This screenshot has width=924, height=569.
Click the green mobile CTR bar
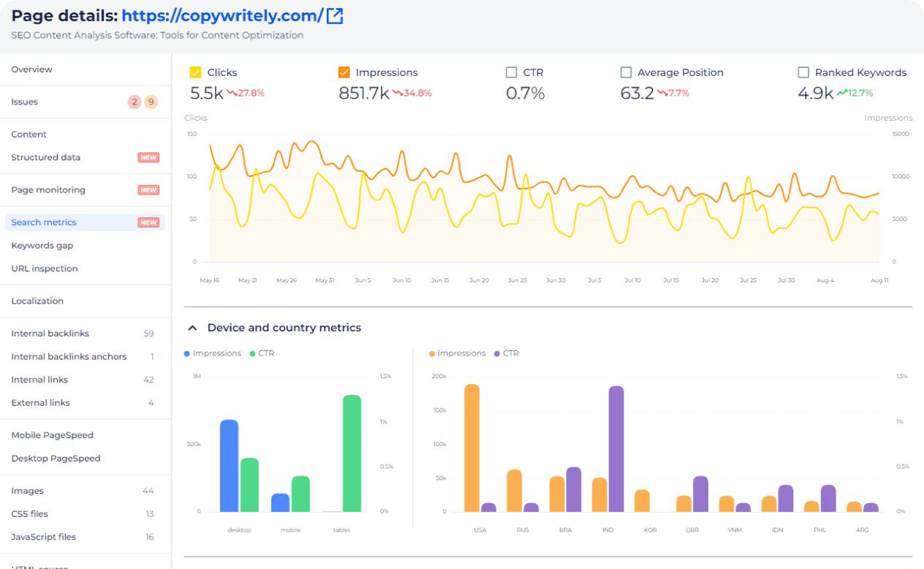(300, 494)
